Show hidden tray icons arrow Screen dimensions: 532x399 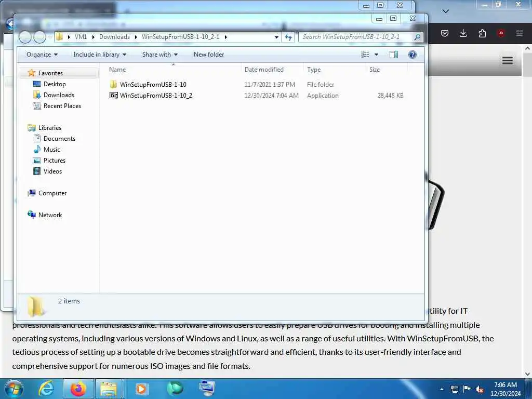pos(442,389)
